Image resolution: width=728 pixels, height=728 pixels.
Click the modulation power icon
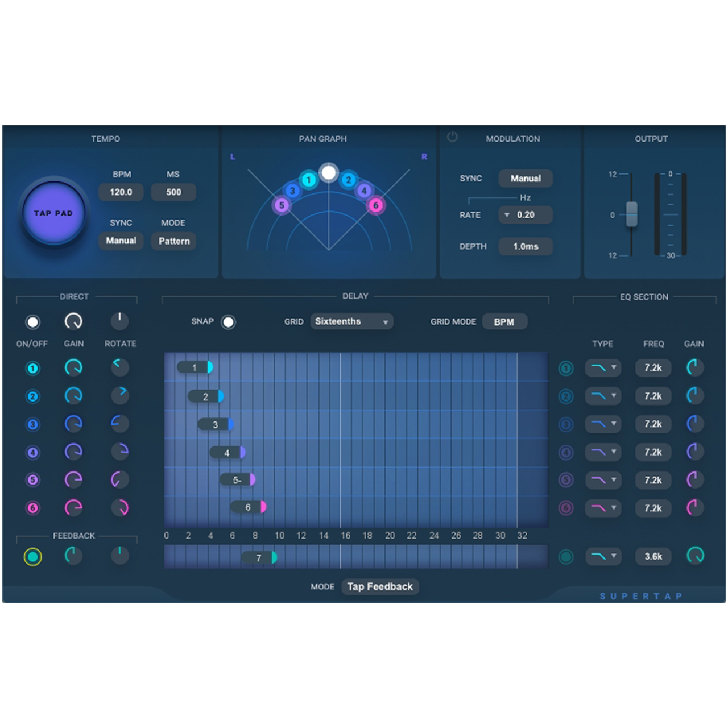452,137
